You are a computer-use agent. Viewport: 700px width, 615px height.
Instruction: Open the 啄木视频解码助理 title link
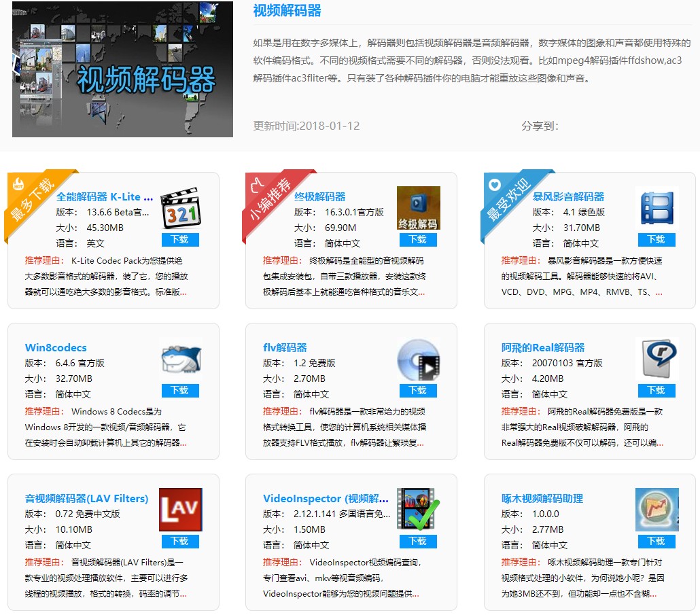click(542, 499)
